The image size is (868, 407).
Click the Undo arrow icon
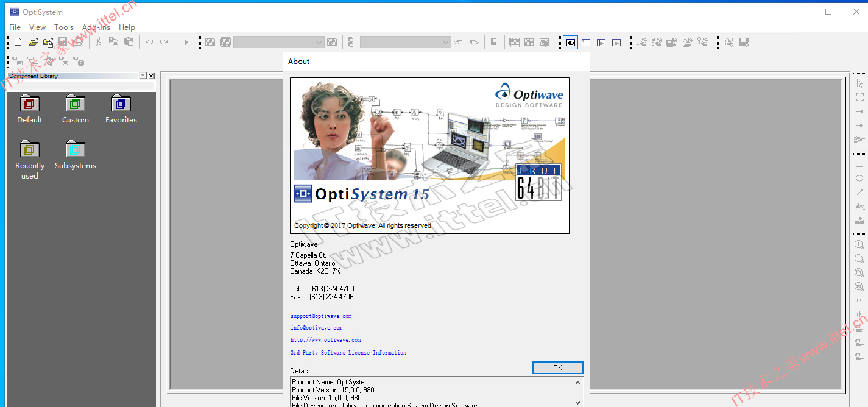(x=149, y=42)
